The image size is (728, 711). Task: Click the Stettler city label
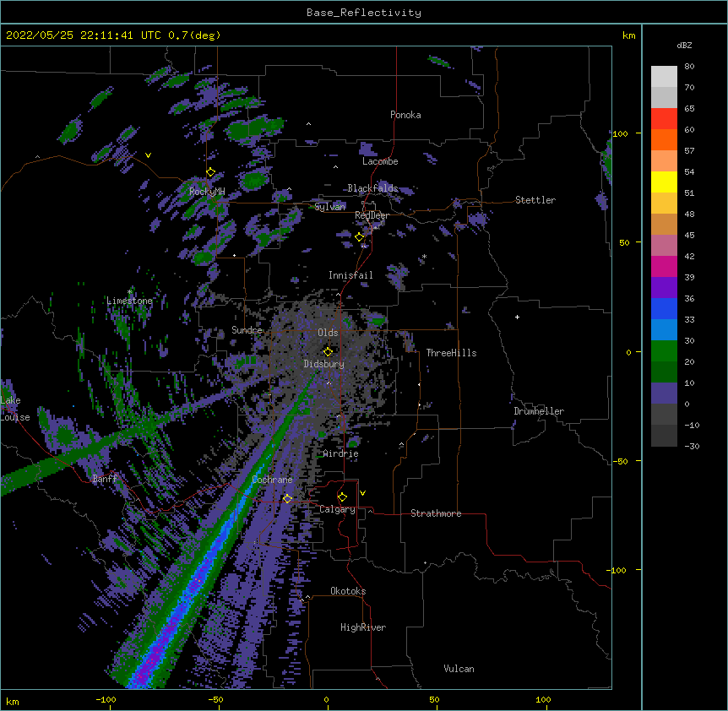pyautogui.click(x=535, y=200)
